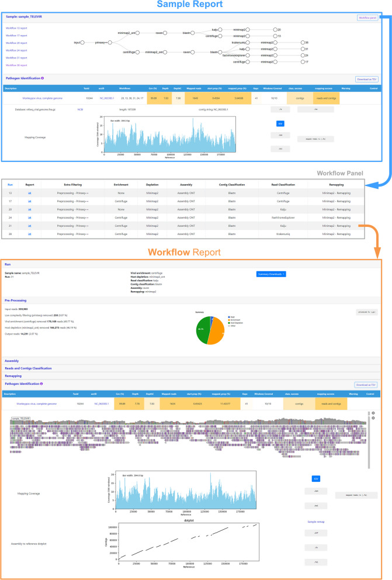Open the Workflow 17 report link
Viewport: 392px width, 580px height.
pos(16,36)
